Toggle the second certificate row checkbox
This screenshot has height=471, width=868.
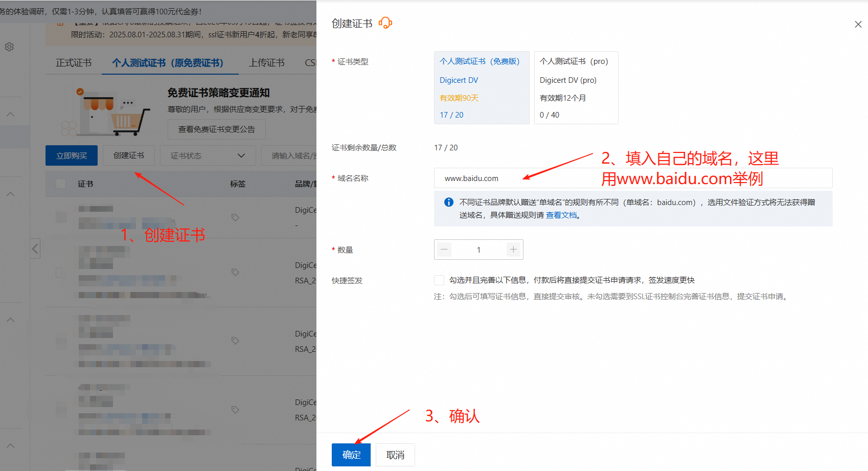click(61, 273)
